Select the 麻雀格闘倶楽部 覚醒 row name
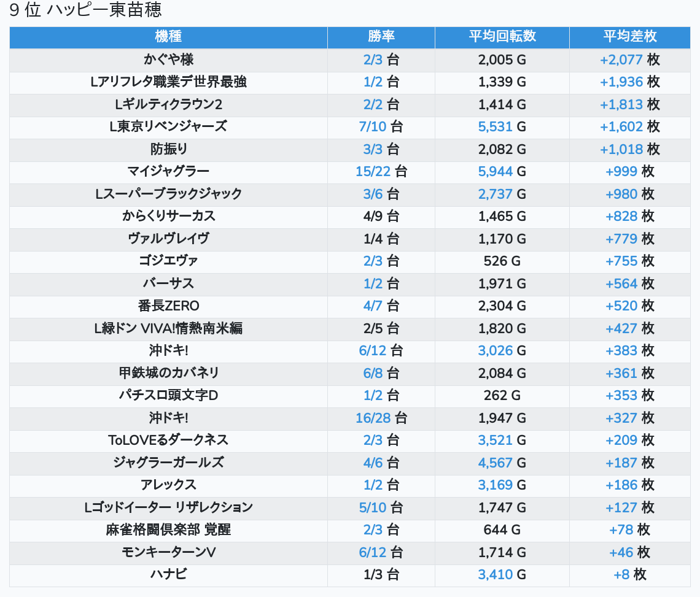The height and width of the screenshot is (597, 700). click(x=168, y=530)
